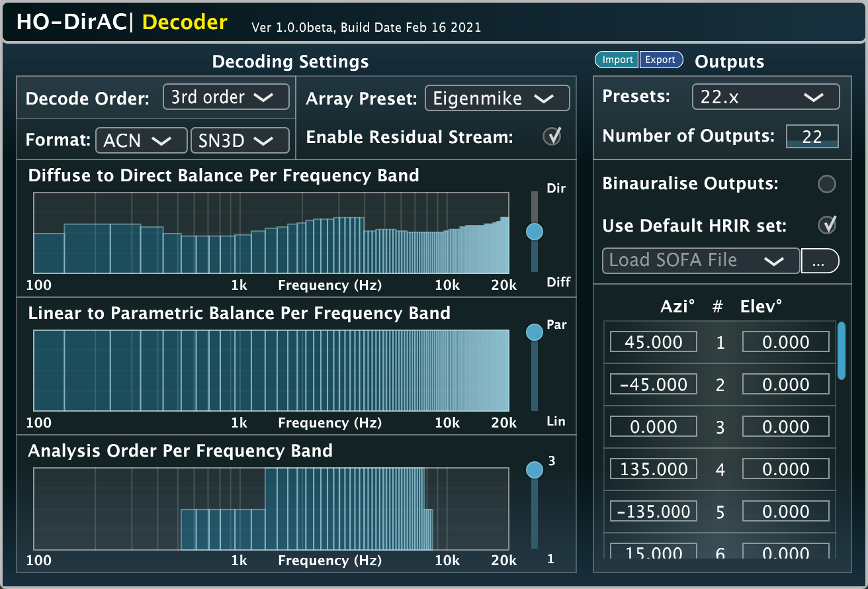Viewport: 868px width, 589px height.
Task: Click the elevation field for output 3
Action: coord(785,427)
